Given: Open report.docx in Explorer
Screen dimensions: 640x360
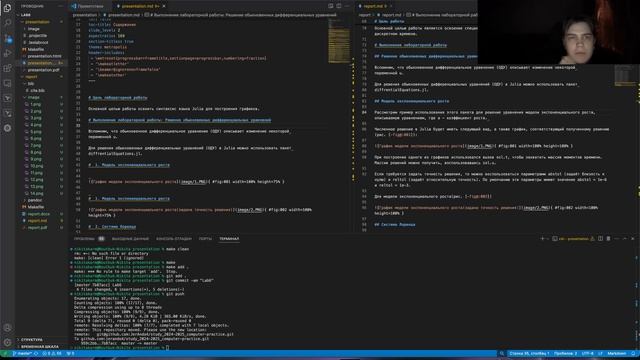Looking at the screenshot, I should 38,214.
